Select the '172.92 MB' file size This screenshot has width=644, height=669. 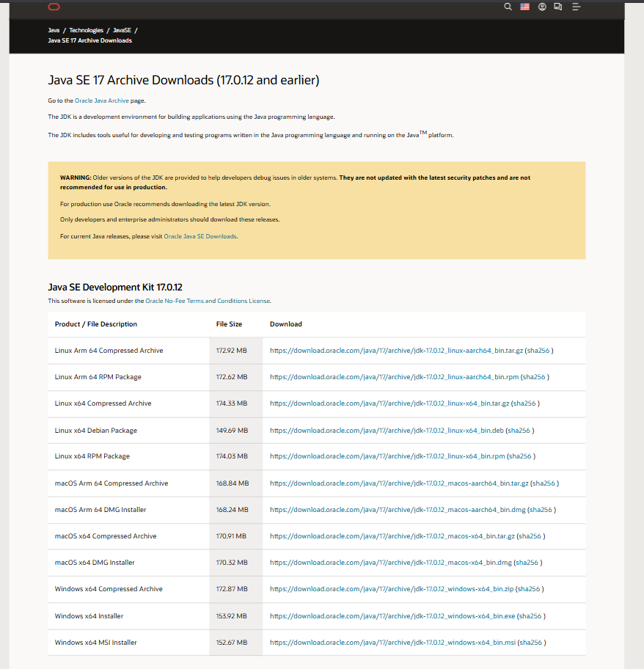[231, 351]
